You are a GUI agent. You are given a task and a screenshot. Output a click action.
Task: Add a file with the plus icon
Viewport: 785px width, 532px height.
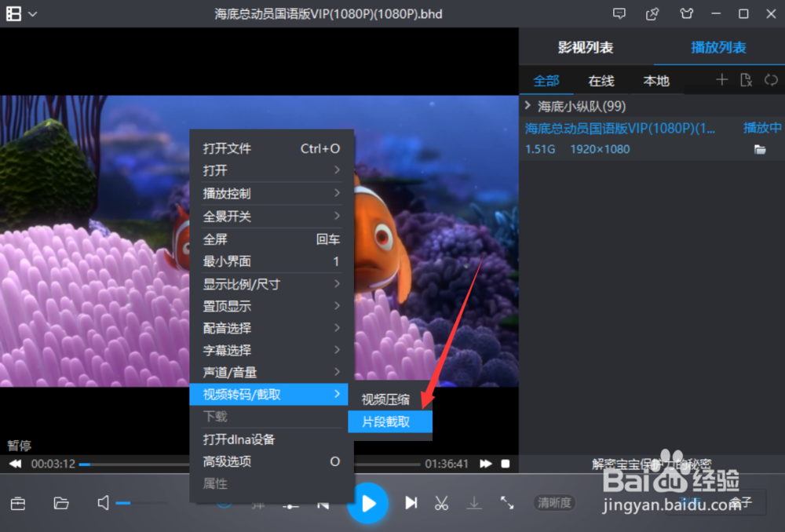[721, 79]
